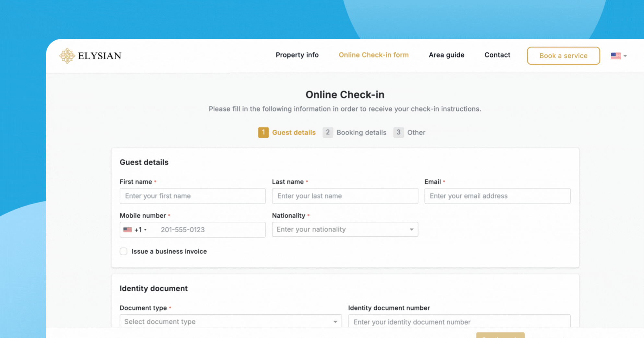Open the Contact page
The image size is (644, 338).
point(497,55)
